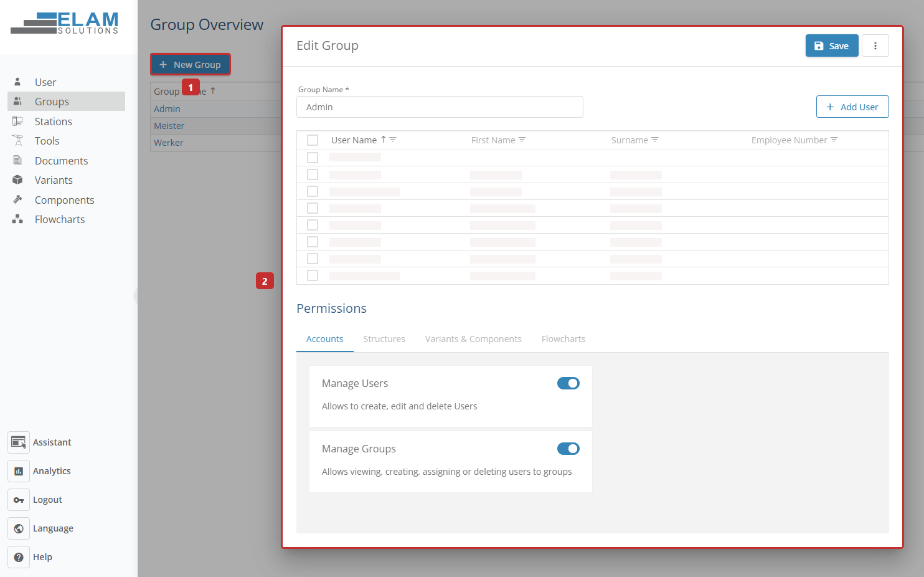Turn off the Manage Groups permission
Viewport: 924px width, 577px height.
pyautogui.click(x=568, y=449)
